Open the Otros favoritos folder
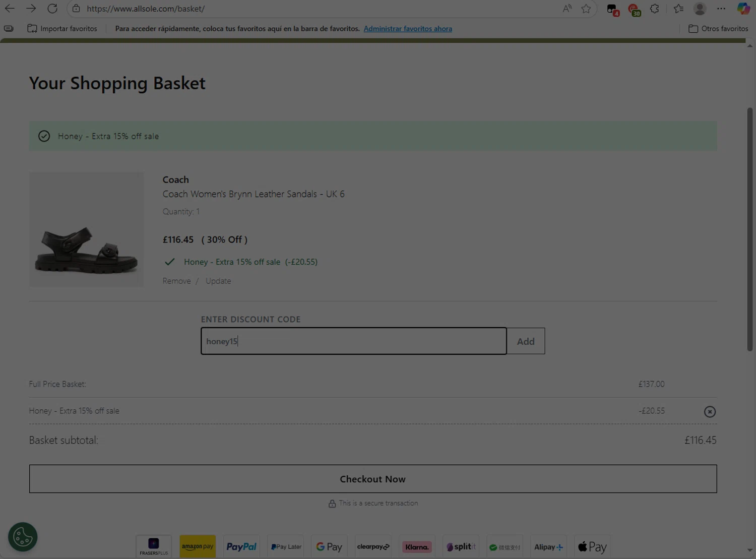 coord(718,29)
